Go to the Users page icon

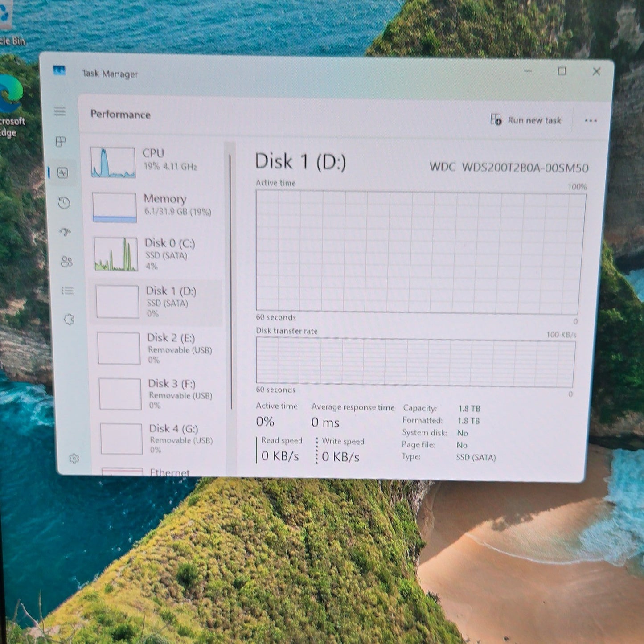(66, 262)
